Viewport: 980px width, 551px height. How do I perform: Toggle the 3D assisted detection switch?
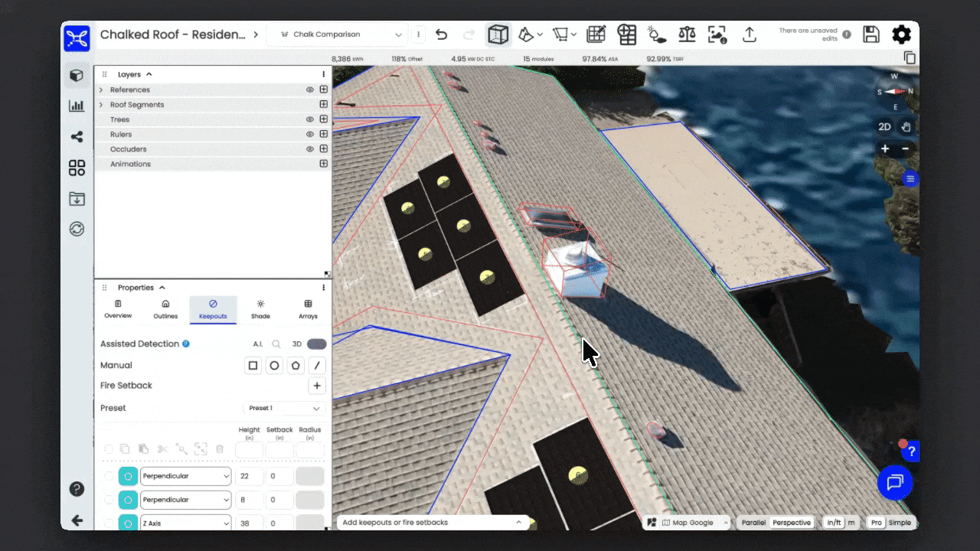tap(316, 344)
